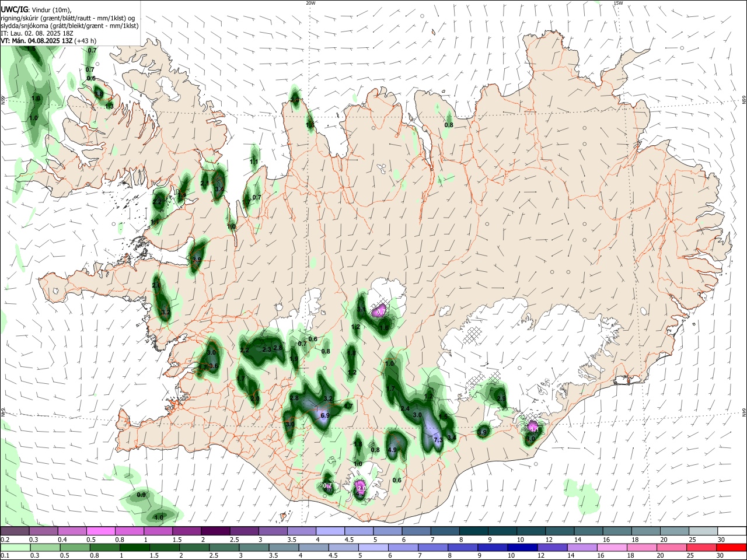Click the 0.1 label in the lower legend

pyautogui.click(x=5, y=556)
